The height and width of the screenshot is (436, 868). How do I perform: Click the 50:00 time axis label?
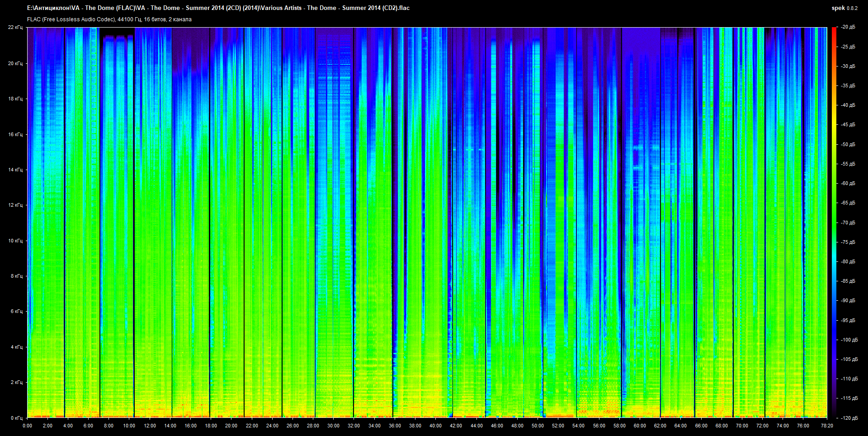(x=538, y=426)
